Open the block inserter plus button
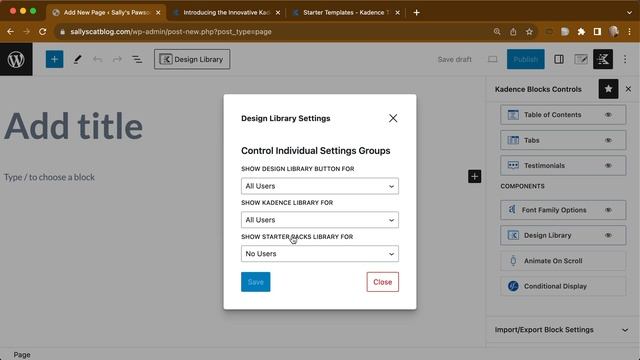Image resolution: width=640 pixels, height=360 pixels. [54, 60]
